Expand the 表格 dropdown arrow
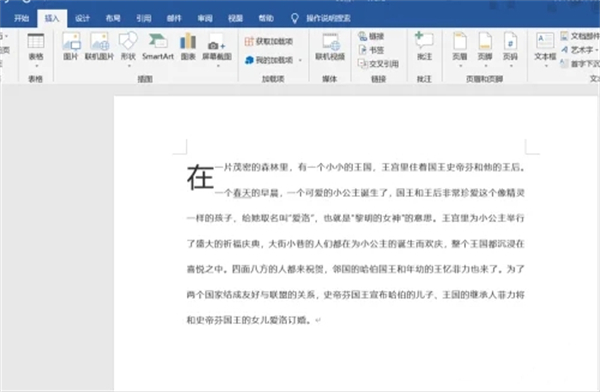This screenshot has height=392, width=600. point(36,66)
